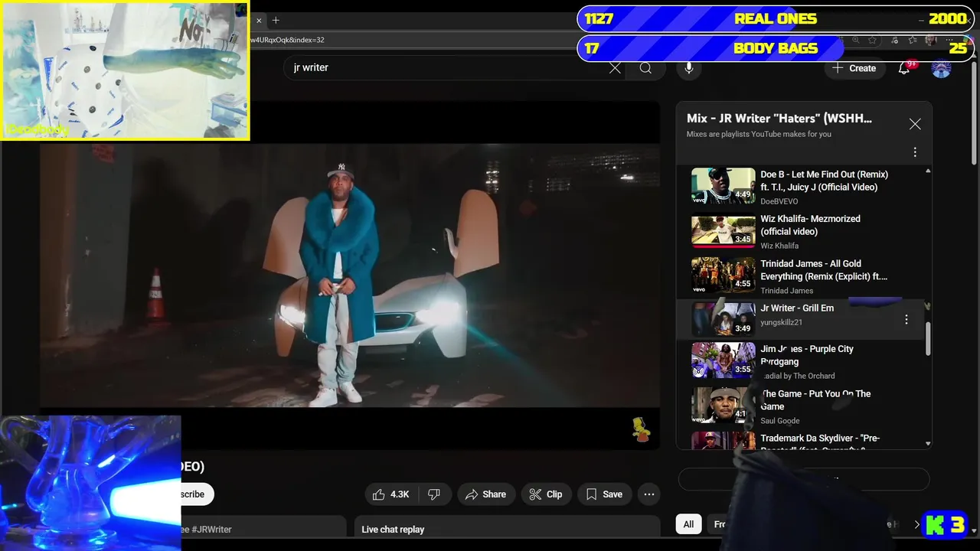Close the current browser tab
Screen dimensions: 980x551
point(259,21)
